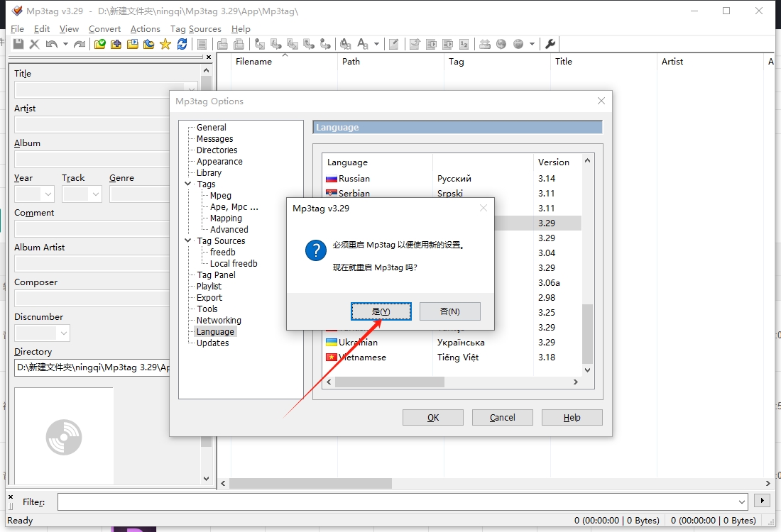Viewport: 781px width, 532px height.
Task: Click the refresh blue arrows icon
Action: pos(182,44)
